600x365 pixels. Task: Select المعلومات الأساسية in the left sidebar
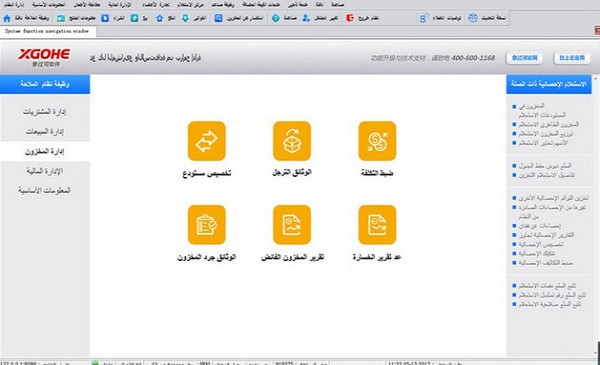[45, 191]
